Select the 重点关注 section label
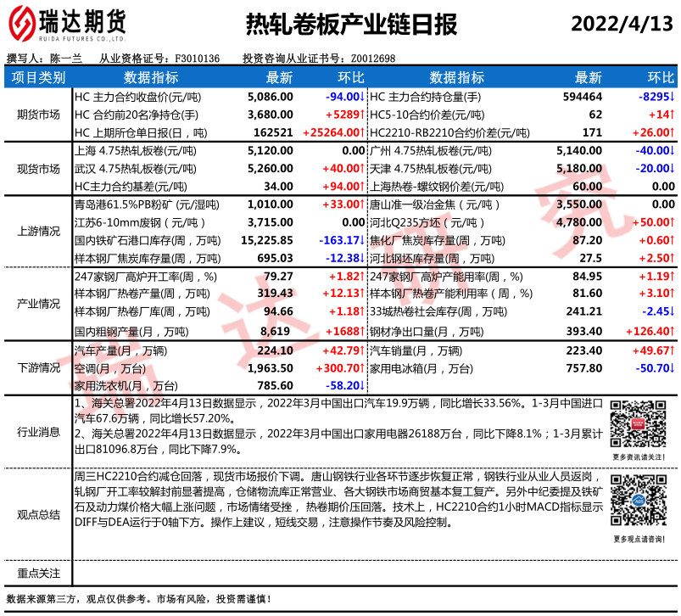 [38, 574]
